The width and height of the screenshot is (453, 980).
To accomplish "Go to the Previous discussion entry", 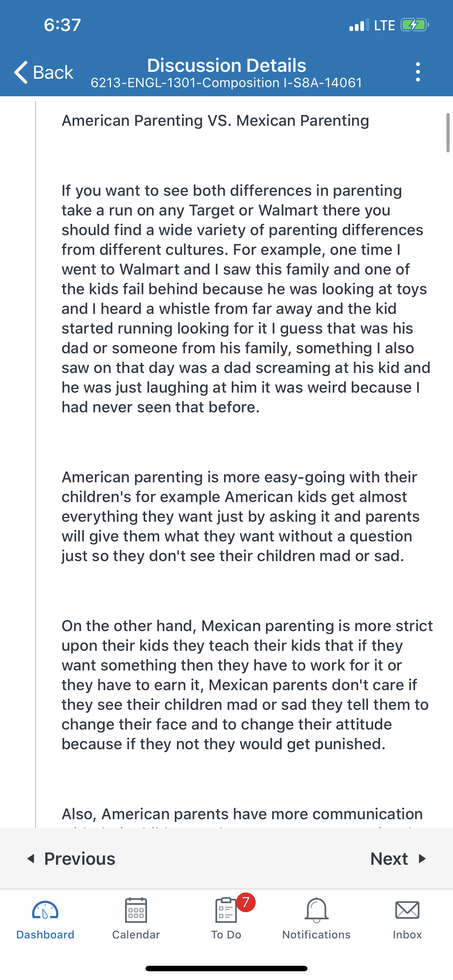I will point(71,859).
